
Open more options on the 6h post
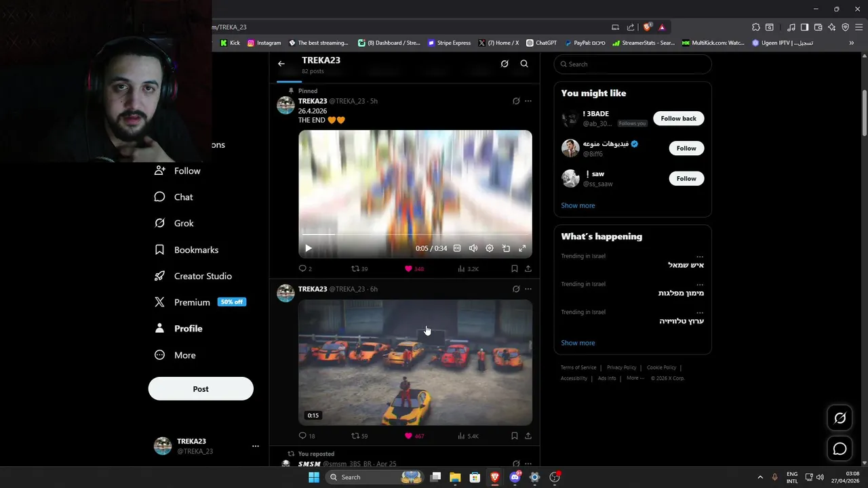tap(528, 289)
